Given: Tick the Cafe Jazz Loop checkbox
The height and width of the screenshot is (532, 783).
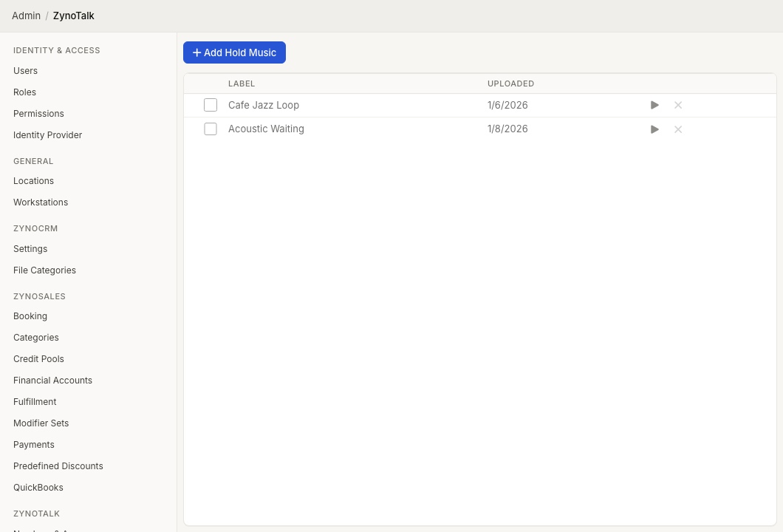Looking at the screenshot, I should (211, 105).
